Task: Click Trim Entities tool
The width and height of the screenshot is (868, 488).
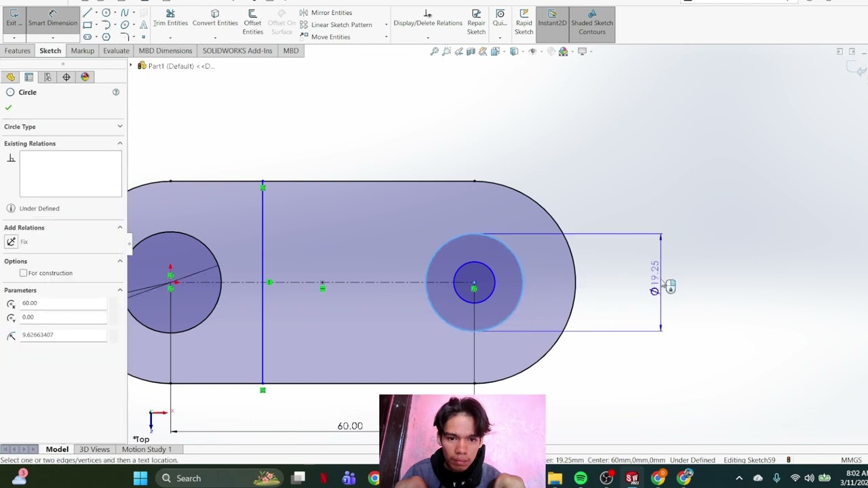Action: (170, 18)
